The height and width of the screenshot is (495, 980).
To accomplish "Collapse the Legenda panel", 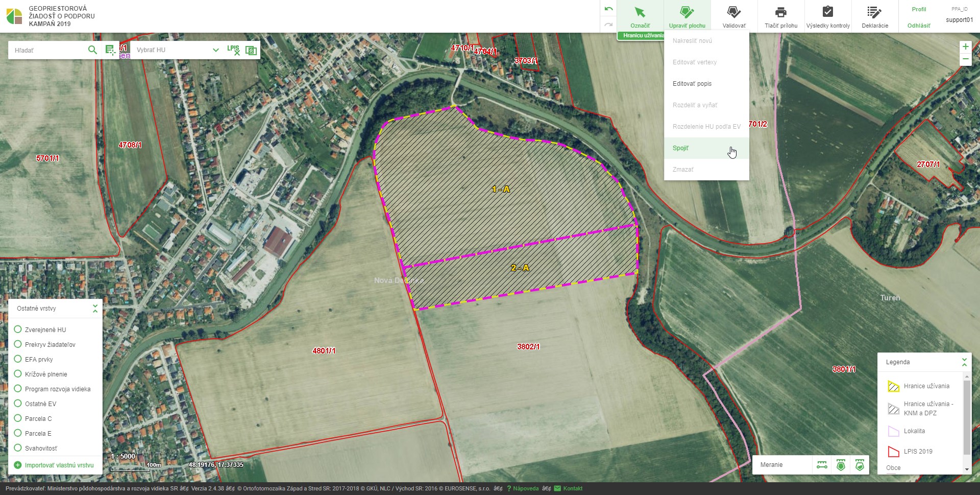I will click(964, 362).
